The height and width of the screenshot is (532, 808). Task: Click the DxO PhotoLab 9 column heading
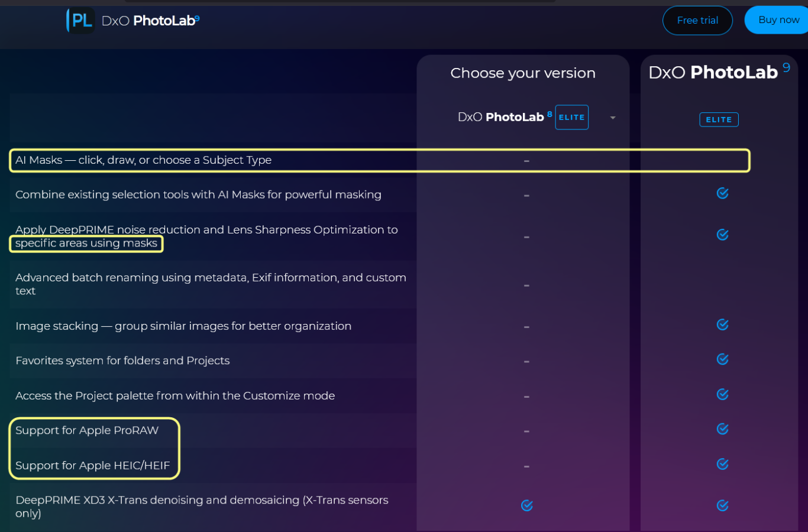click(713, 73)
